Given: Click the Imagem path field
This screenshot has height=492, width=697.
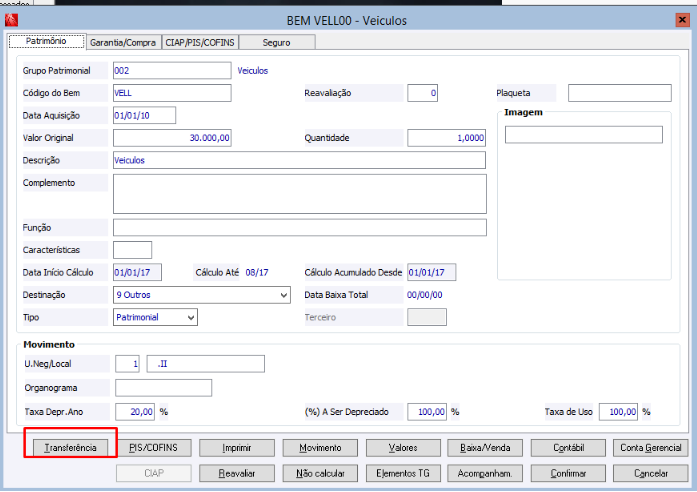Looking at the screenshot, I should [x=584, y=135].
